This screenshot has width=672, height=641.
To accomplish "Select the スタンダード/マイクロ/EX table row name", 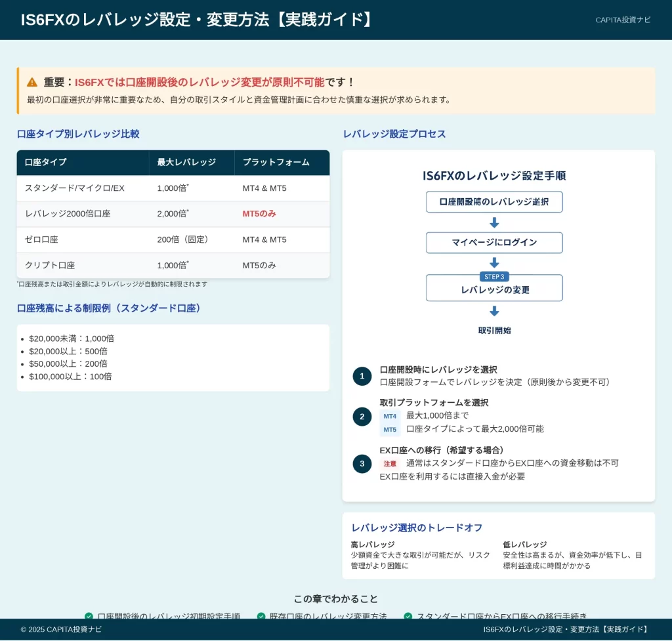I will 75,188.
